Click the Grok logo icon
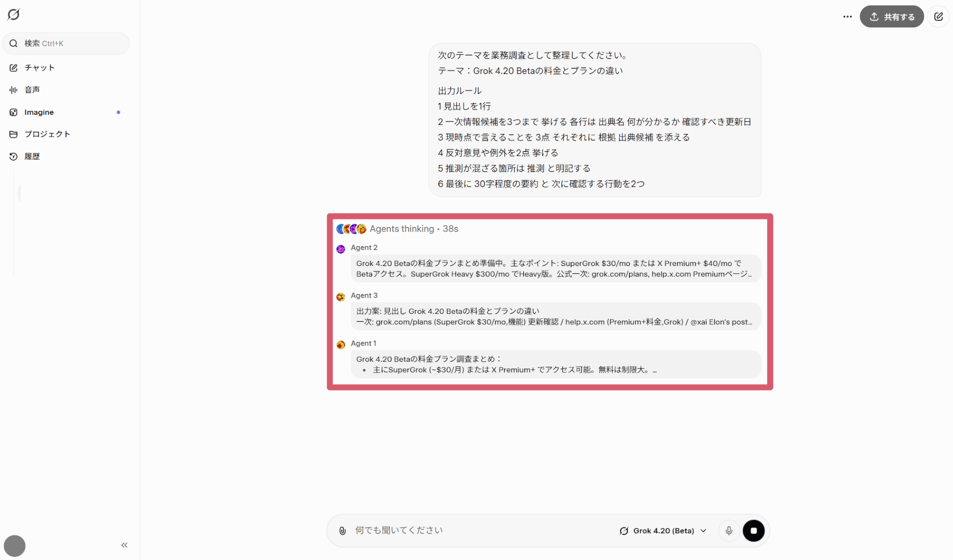Image resolution: width=953 pixels, height=560 pixels. [13, 14]
